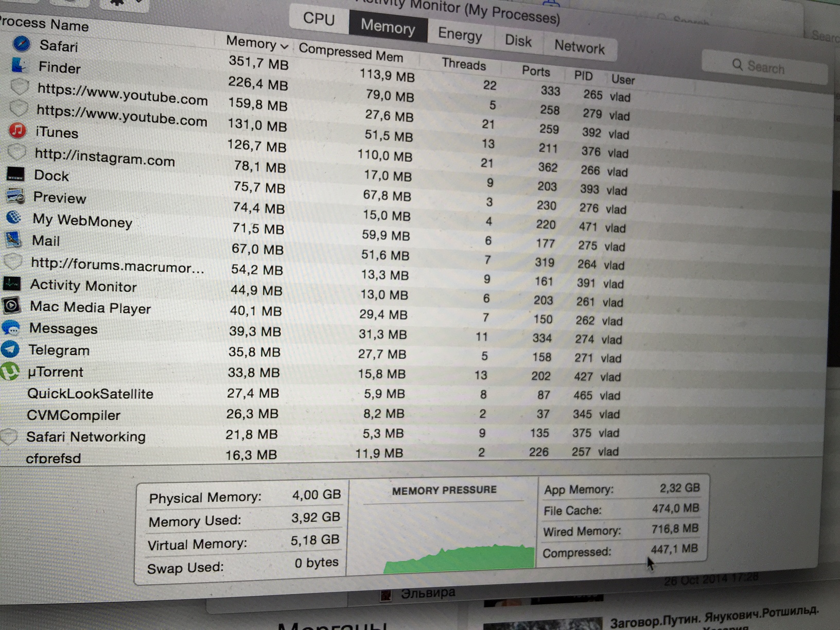Viewport: 840px width, 630px height.
Task: Click the Preview app icon
Action: 15,196
